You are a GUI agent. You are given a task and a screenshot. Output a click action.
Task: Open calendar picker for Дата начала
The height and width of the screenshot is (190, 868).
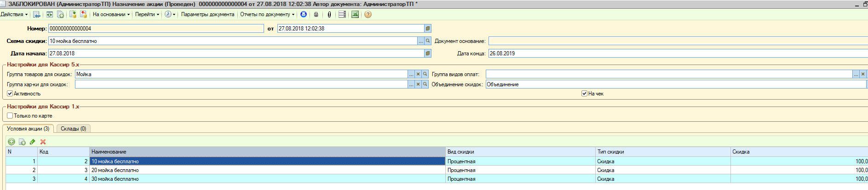[x=428, y=53]
